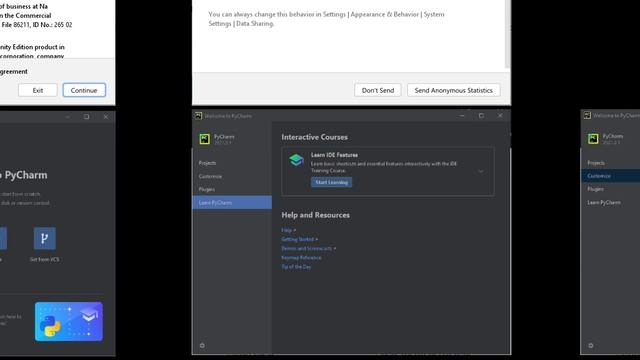Click the Help and Resources heading
640x360 pixels.
click(316, 215)
